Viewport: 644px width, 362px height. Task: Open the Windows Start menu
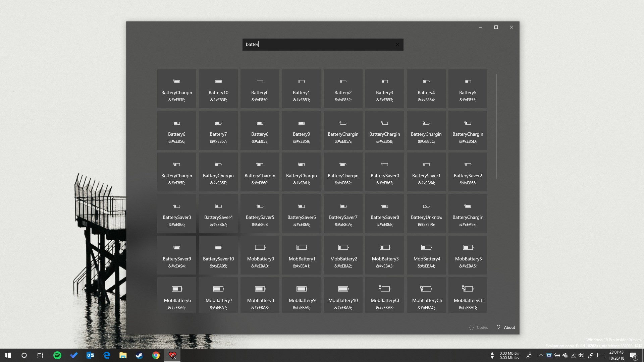point(8,355)
